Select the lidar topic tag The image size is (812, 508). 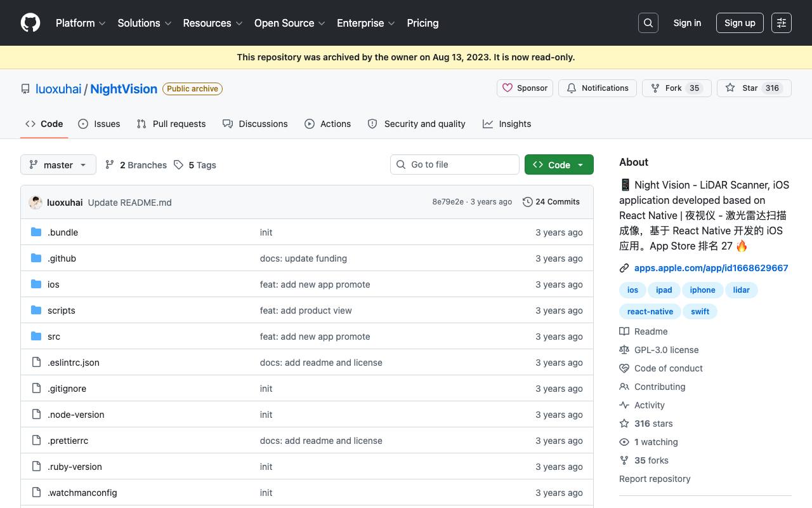[x=742, y=290]
